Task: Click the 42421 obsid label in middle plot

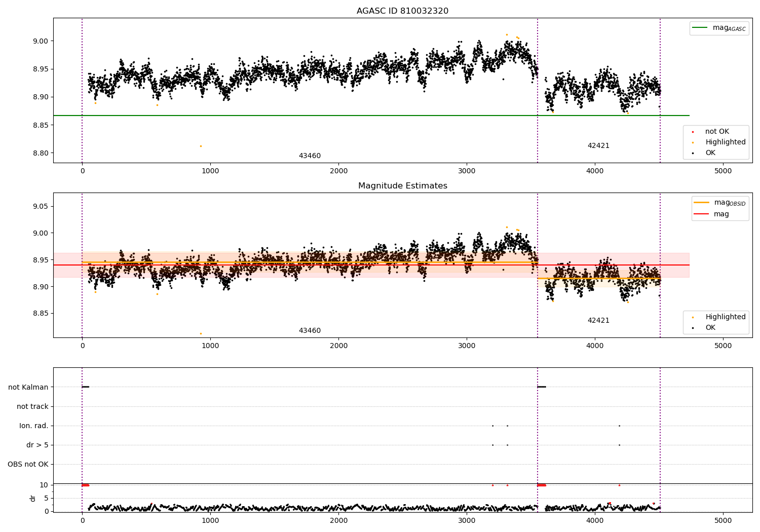Action: coord(598,321)
